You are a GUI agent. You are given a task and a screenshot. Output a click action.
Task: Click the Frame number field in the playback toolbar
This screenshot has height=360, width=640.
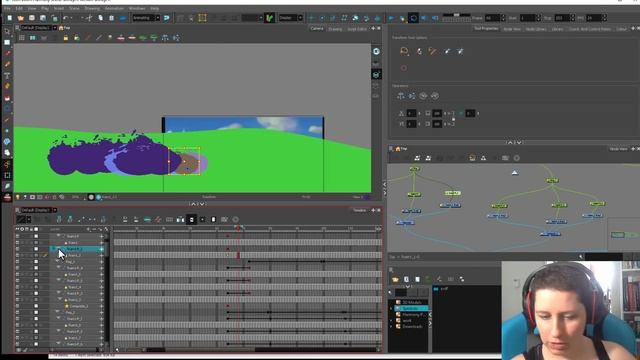click(492, 18)
